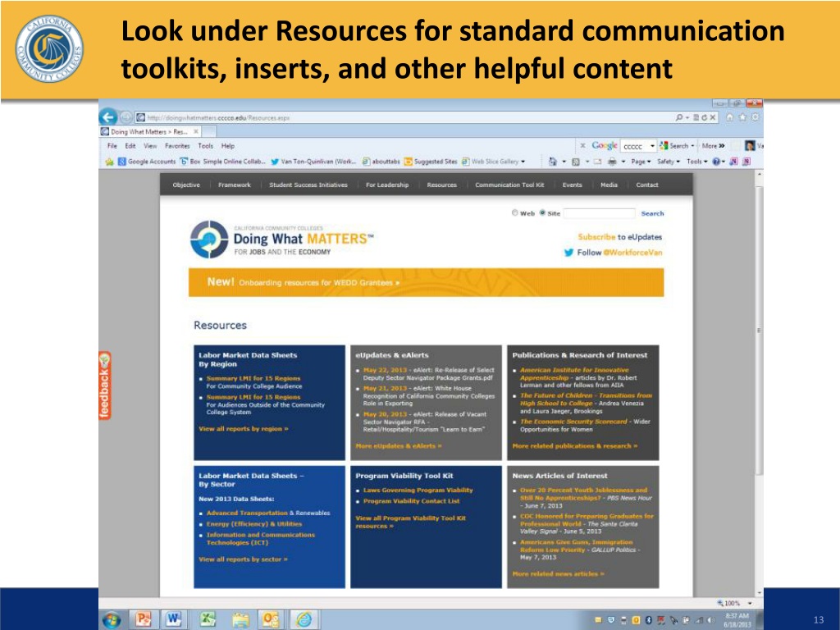Click the Refresh icon in address bar

[x=705, y=117]
